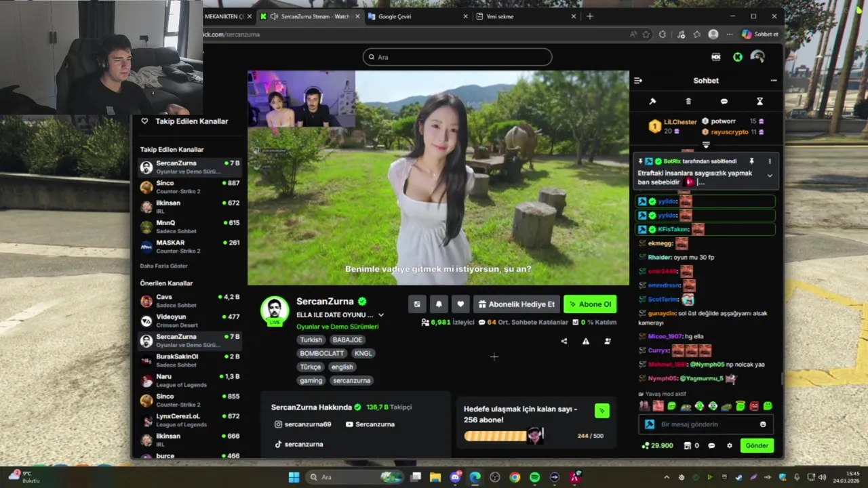Click the icon right of report triangle
This screenshot has height=488, width=868.
click(608, 341)
